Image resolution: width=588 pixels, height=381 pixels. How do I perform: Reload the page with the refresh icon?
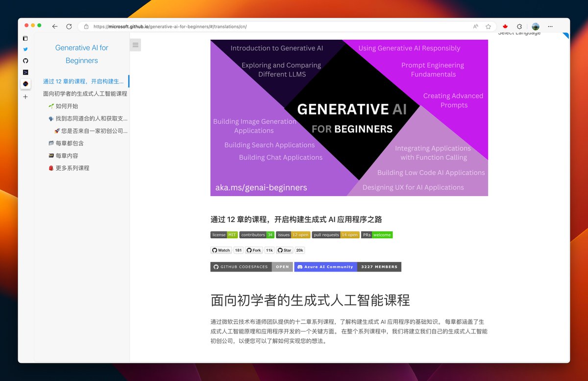point(69,26)
